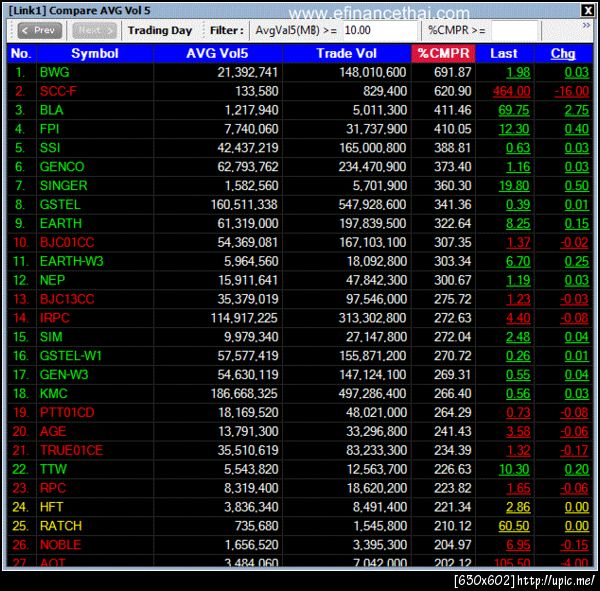600x591 pixels.
Task: Select the HFT symbol
Action: 51,507
